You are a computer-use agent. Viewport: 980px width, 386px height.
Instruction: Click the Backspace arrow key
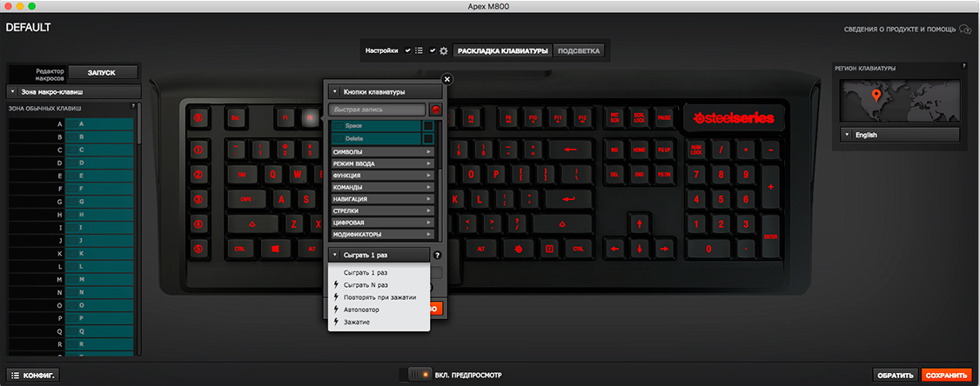click(x=570, y=150)
